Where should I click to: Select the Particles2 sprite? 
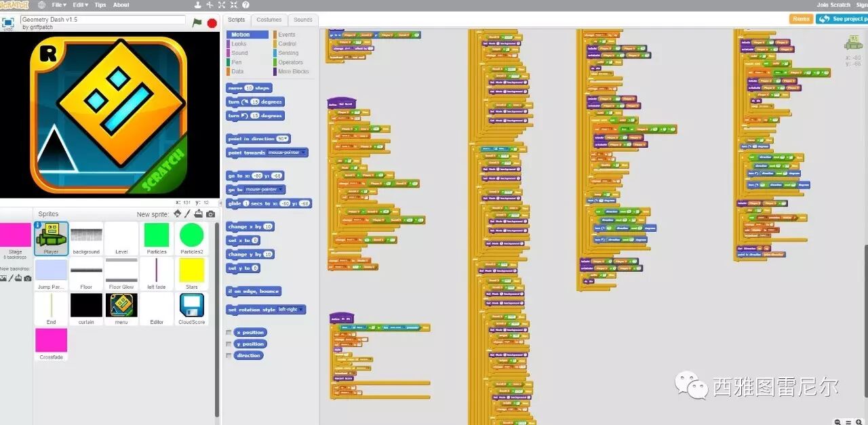[x=192, y=239]
